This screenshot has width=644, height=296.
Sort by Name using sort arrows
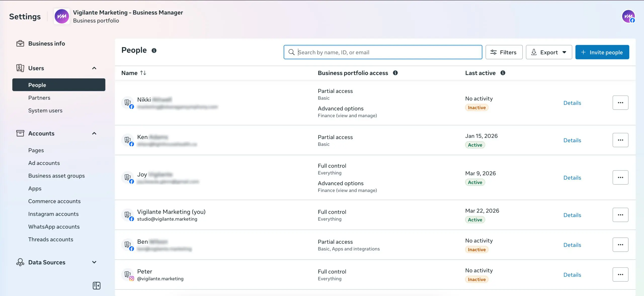click(143, 73)
